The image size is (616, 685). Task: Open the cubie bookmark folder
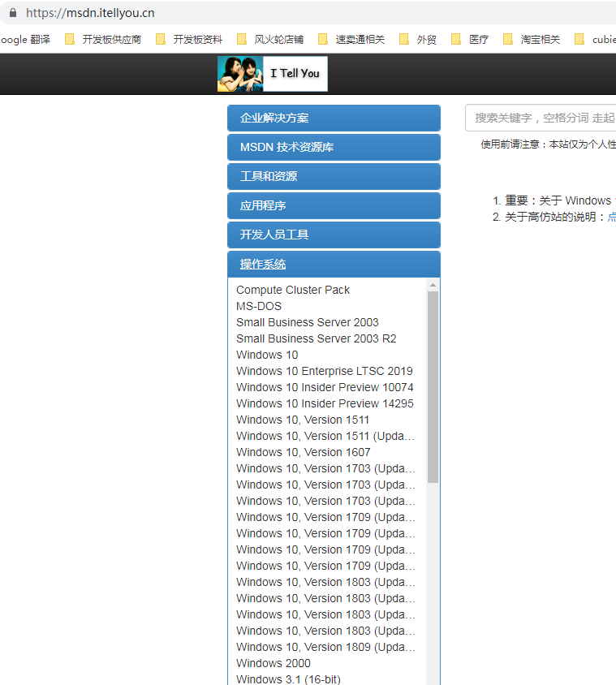595,39
